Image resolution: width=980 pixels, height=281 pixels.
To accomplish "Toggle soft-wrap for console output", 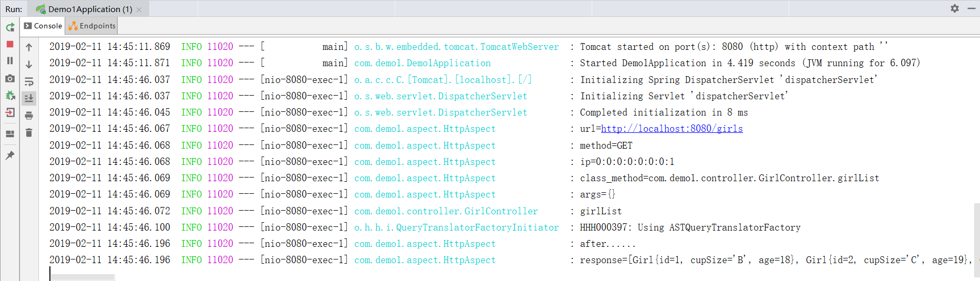I will point(29,81).
